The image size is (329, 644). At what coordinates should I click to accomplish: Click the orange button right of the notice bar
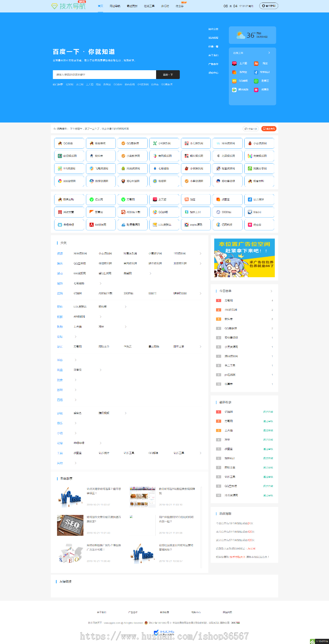point(269,129)
